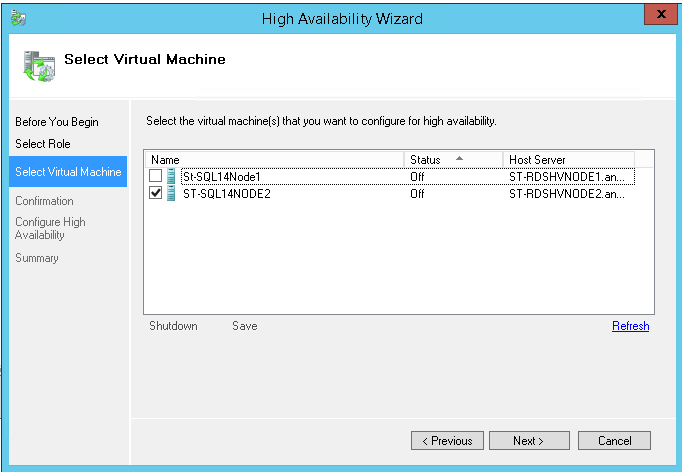Click the Next button

click(x=529, y=441)
